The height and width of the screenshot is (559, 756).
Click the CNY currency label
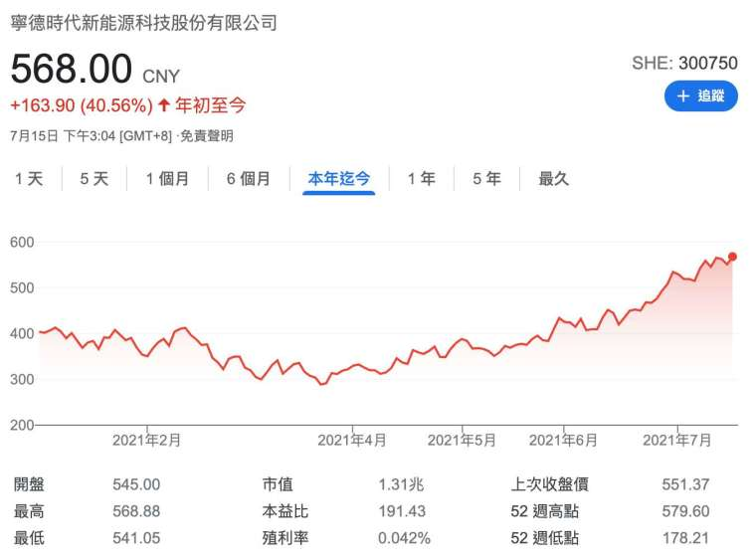pyautogui.click(x=161, y=77)
